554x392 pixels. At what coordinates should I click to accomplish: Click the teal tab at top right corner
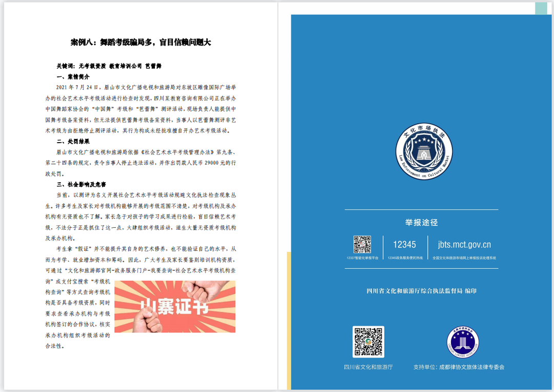pos(541,8)
